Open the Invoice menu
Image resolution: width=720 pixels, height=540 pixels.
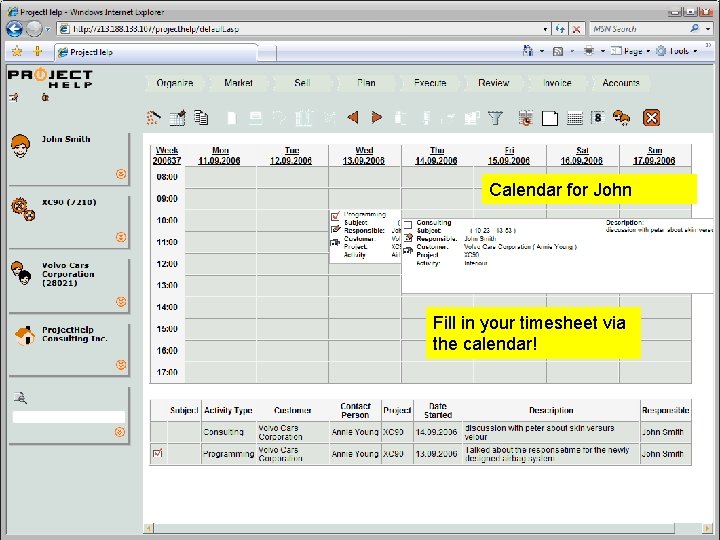click(557, 83)
